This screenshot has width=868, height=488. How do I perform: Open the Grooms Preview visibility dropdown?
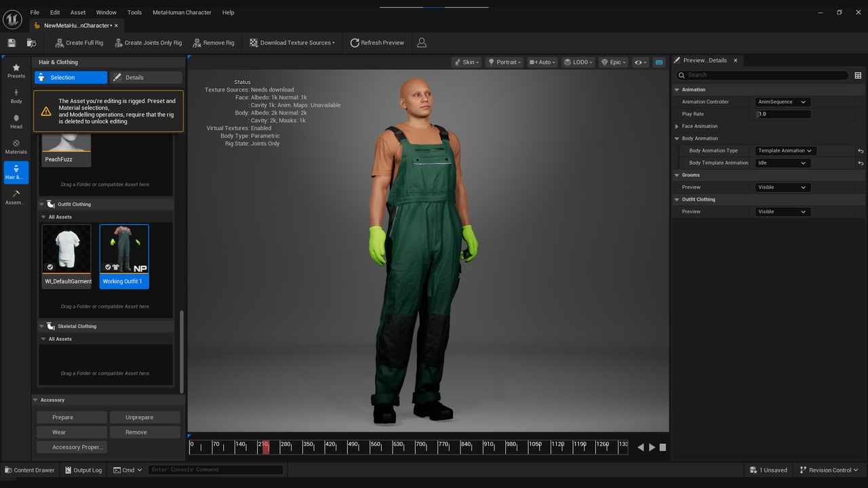783,187
